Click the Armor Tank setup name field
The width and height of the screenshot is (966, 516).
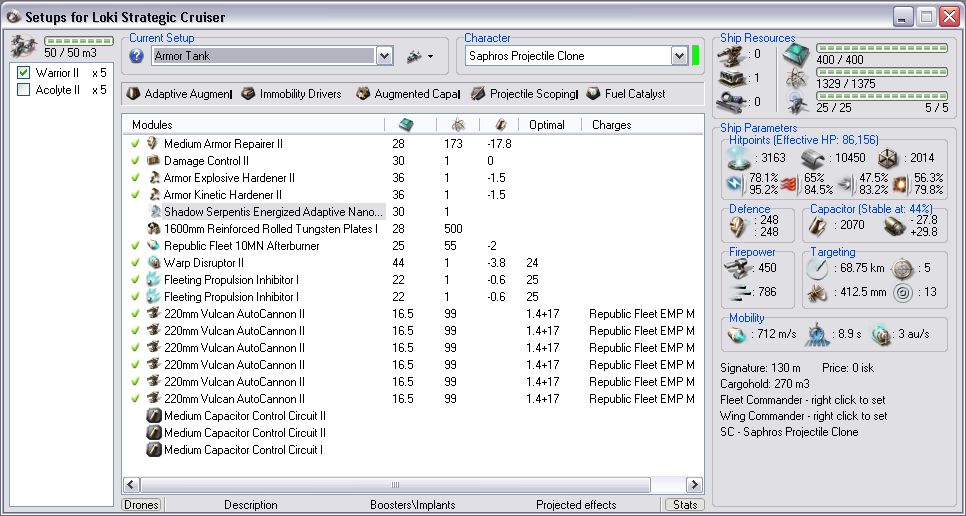point(263,56)
